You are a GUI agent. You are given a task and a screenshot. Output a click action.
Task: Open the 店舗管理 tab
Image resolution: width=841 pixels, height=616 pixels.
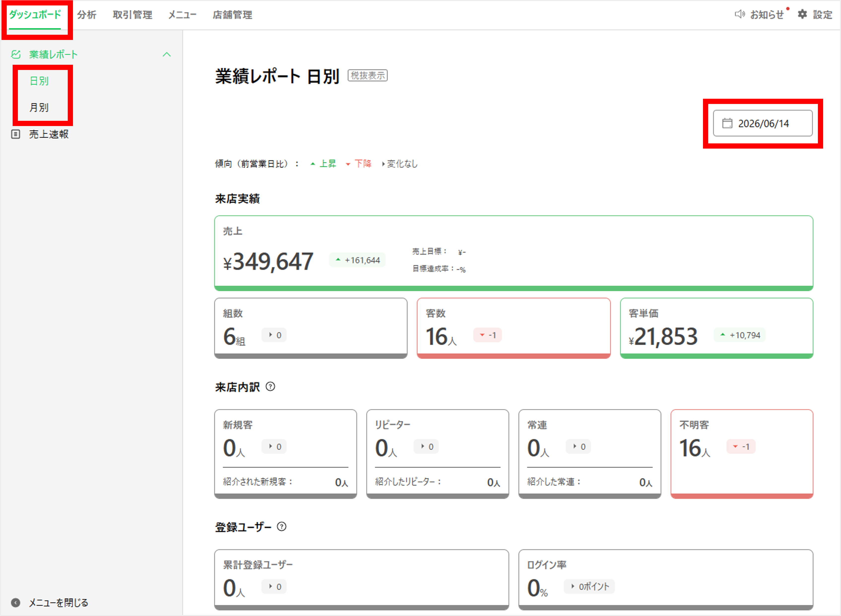pos(232,15)
